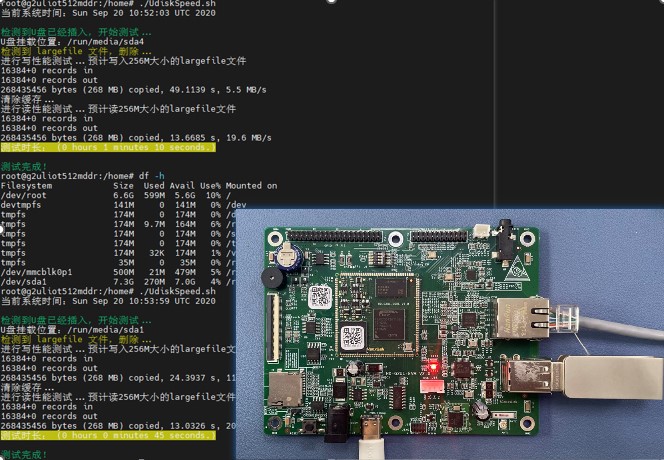Select the mount path /run/media/sda1
This screenshot has width=664, height=460.
[105, 330]
